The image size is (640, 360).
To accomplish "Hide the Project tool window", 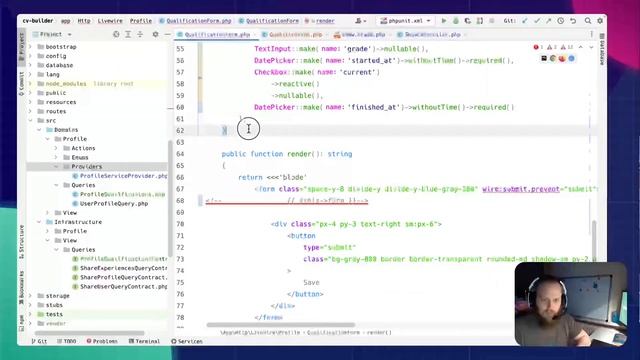I will [167, 35].
